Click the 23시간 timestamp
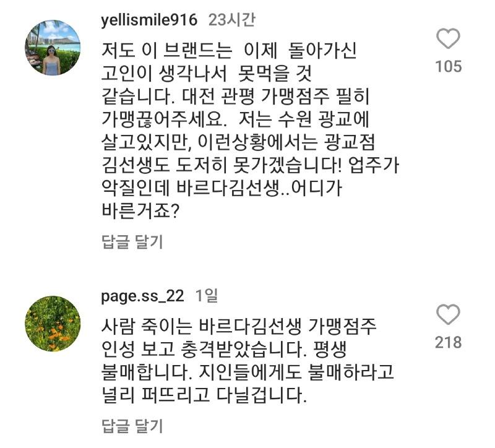The height and width of the screenshot is (448, 495). pos(231,20)
